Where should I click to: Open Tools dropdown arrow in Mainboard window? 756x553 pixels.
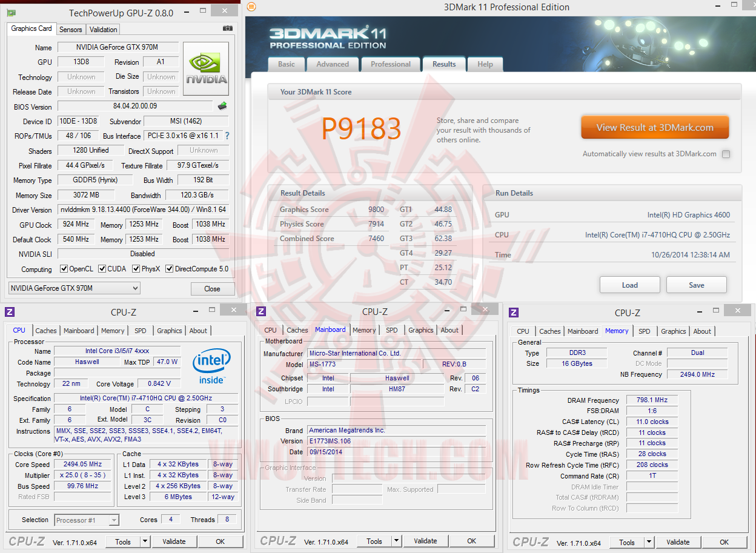click(x=397, y=541)
